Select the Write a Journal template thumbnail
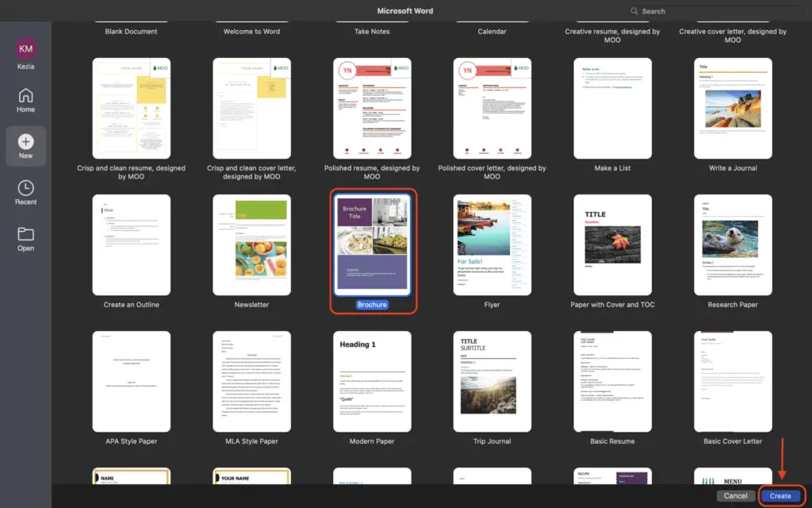This screenshot has height=508, width=812. (x=733, y=108)
